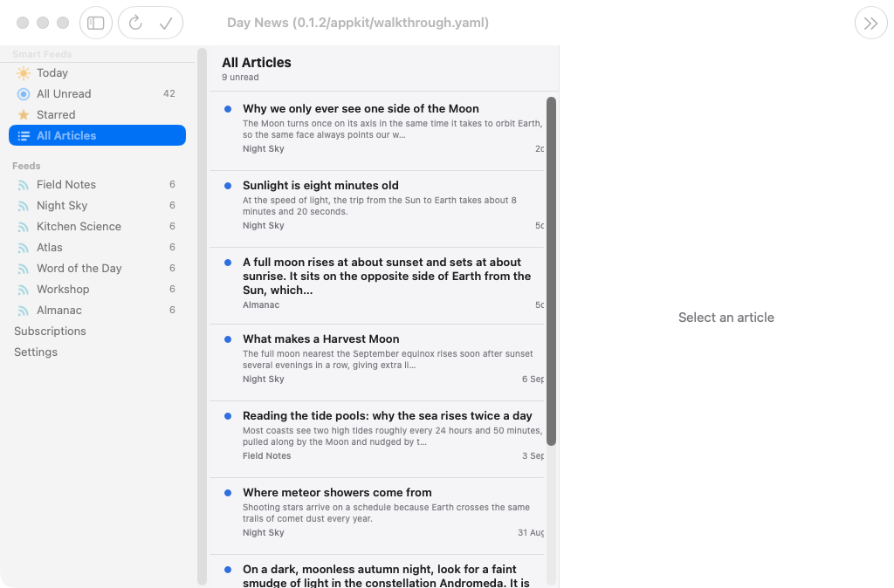Click the RSS icon beside Atlas
This screenshot has width=894, height=588.
tap(24, 248)
